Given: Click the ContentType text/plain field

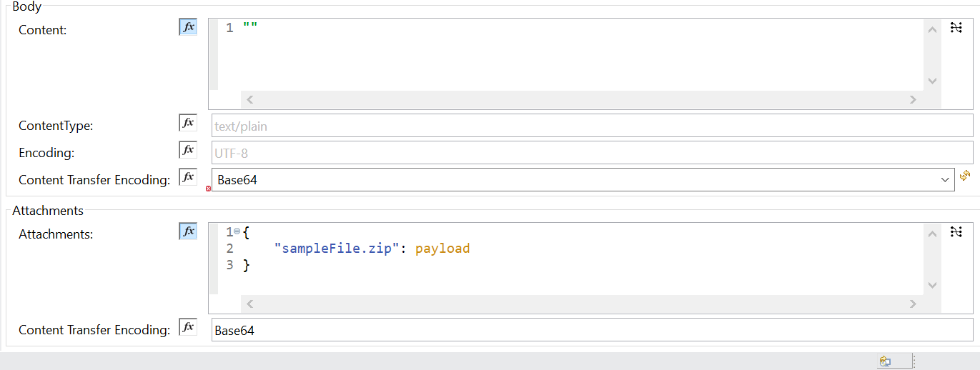Looking at the screenshot, I should pyautogui.click(x=592, y=126).
